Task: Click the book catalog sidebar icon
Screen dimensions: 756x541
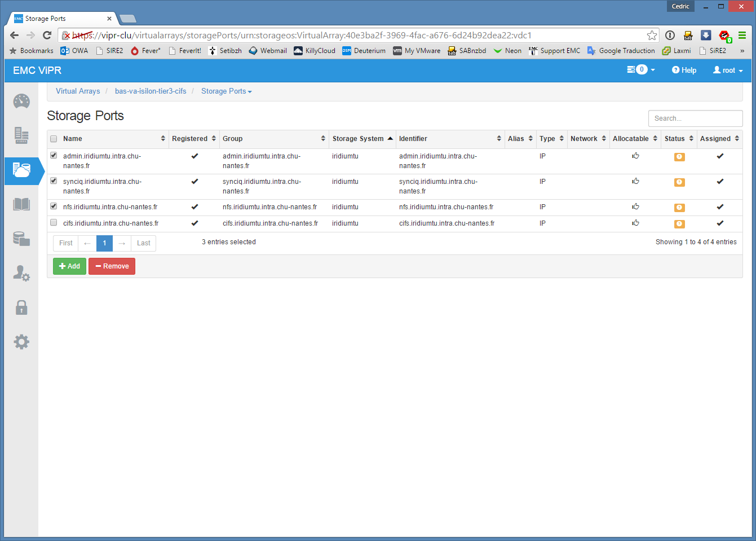Action: tap(21, 204)
